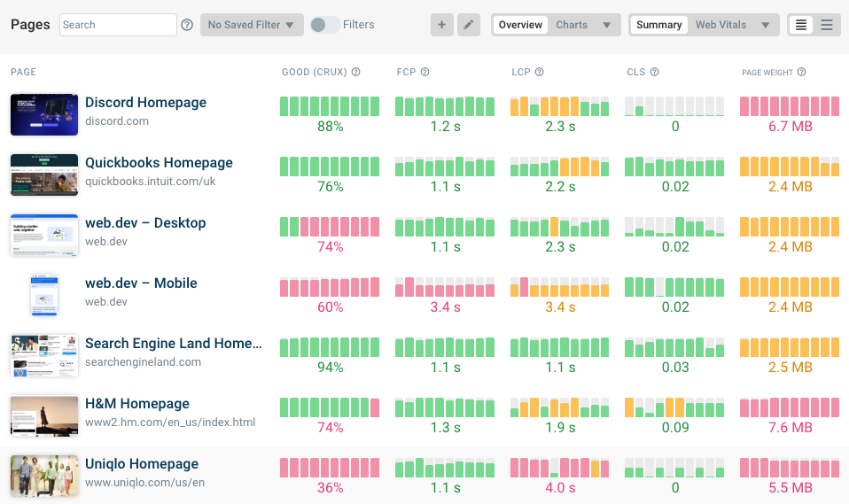This screenshot has width=849, height=504.
Task: Click the Search Engine Land 2.5 MB chart
Action: pyautogui.click(x=790, y=347)
